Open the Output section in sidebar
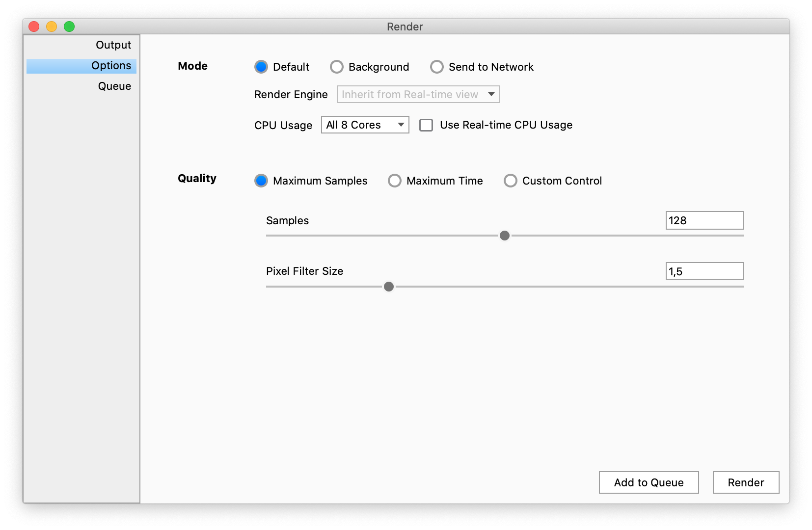812x530 pixels. click(x=113, y=45)
